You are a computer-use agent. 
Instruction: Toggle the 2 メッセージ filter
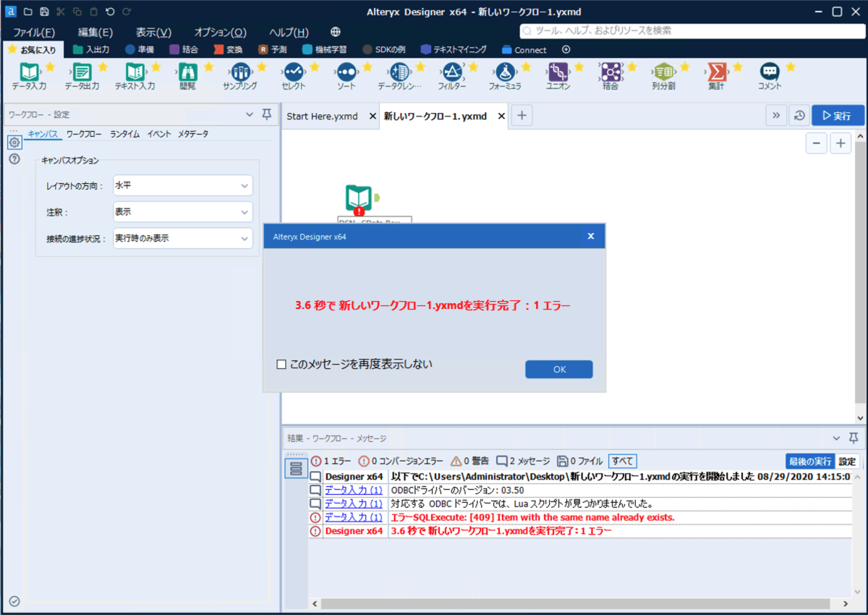click(x=523, y=461)
